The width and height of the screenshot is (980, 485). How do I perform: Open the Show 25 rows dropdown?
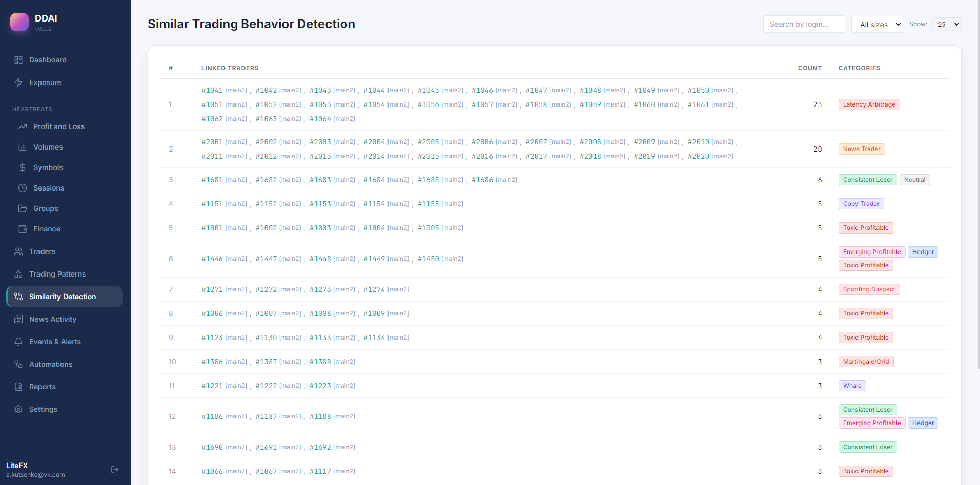click(946, 24)
